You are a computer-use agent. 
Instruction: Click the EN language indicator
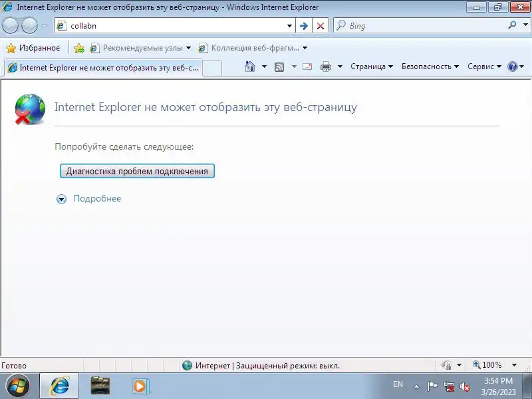398,384
